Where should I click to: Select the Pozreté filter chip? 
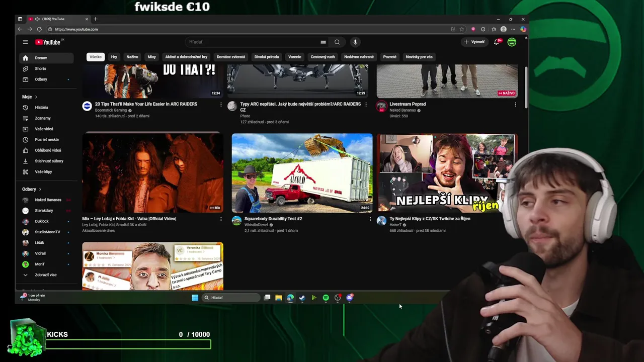tap(390, 57)
